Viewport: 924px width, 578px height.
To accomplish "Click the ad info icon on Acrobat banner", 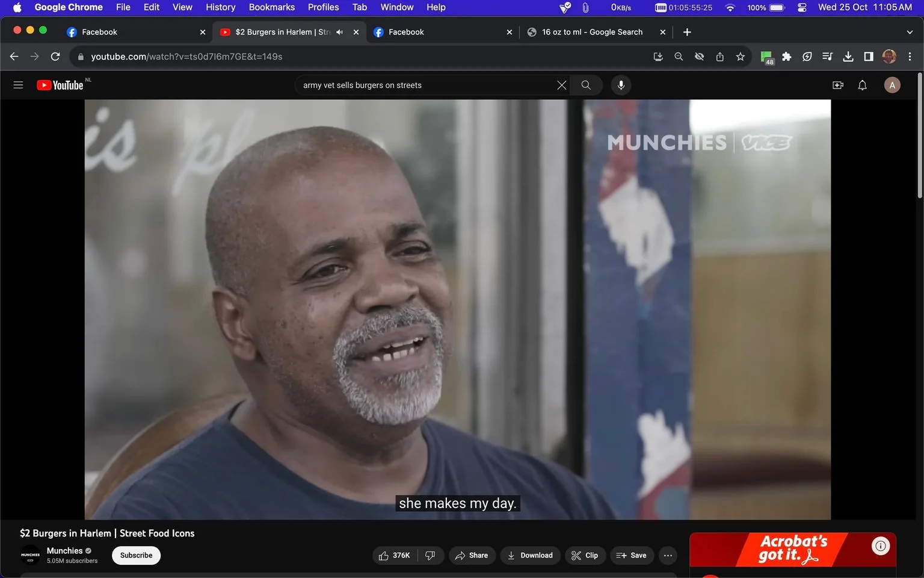I will tap(881, 546).
